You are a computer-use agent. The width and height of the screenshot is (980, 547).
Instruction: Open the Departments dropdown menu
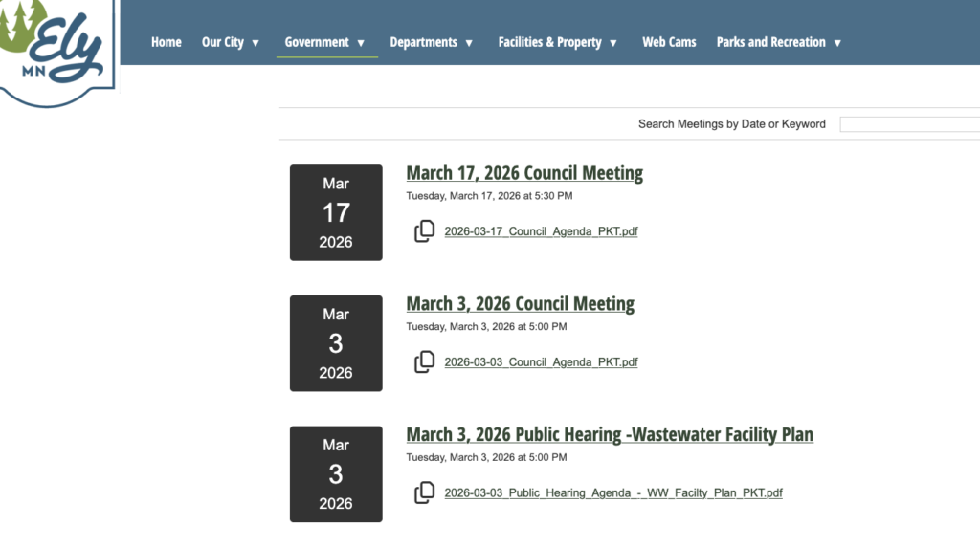432,42
